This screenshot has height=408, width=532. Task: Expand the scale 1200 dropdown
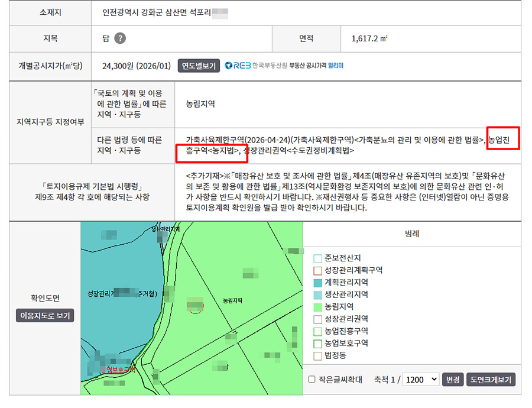point(421,380)
